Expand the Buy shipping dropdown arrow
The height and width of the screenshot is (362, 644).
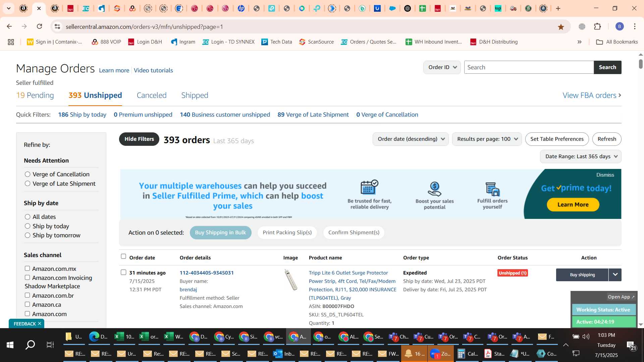615,275
